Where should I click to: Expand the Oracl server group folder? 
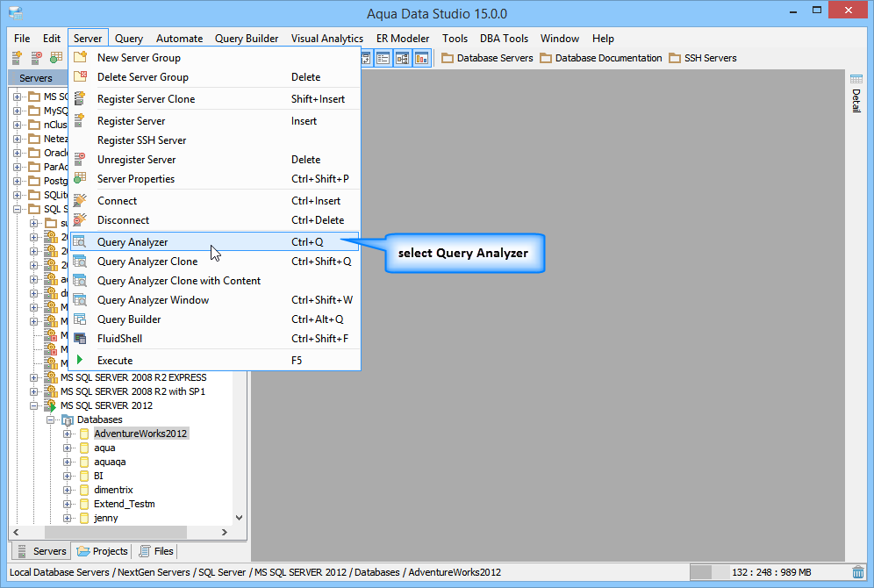tap(17, 153)
